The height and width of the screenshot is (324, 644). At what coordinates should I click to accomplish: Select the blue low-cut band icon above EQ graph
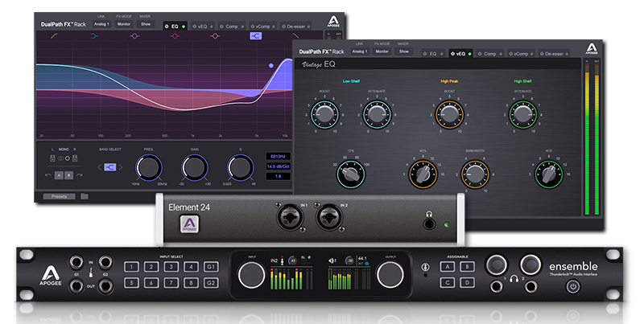(x=94, y=36)
